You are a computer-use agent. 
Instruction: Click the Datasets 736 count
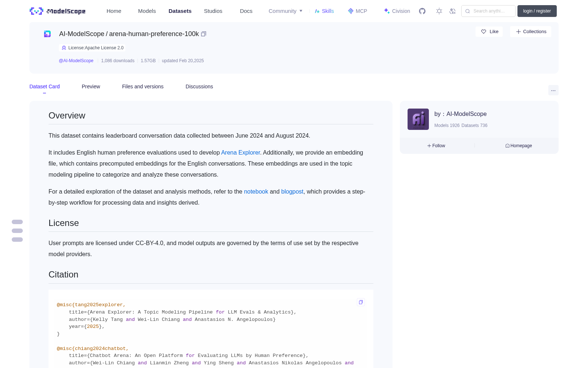[474, 125]
